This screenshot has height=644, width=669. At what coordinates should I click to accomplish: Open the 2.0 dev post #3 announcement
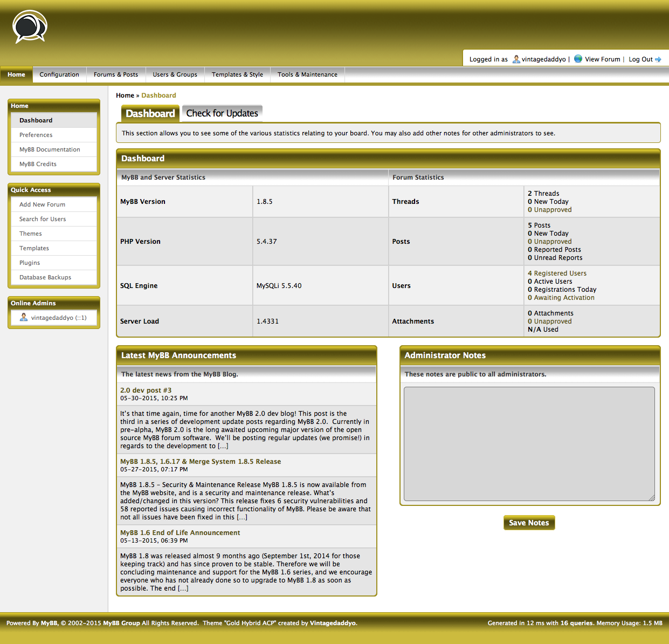[x=146, y=390]
